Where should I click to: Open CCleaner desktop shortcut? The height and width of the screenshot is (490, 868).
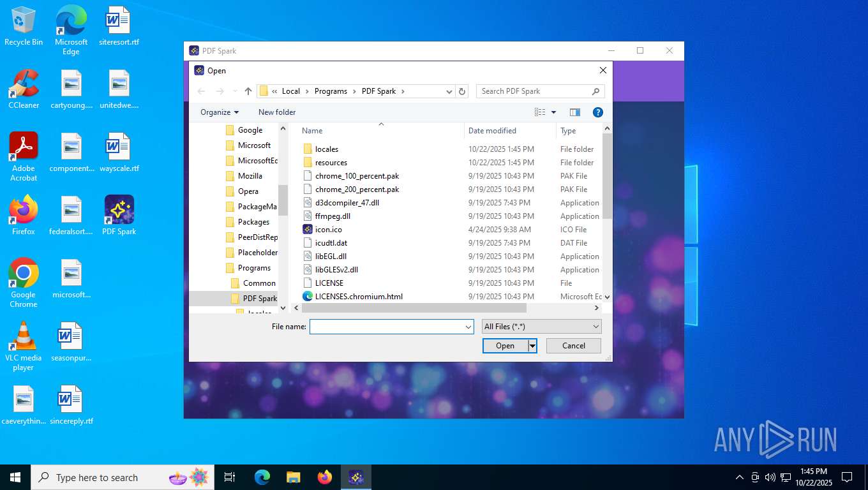pyautogui.click(x=24, y=89)
